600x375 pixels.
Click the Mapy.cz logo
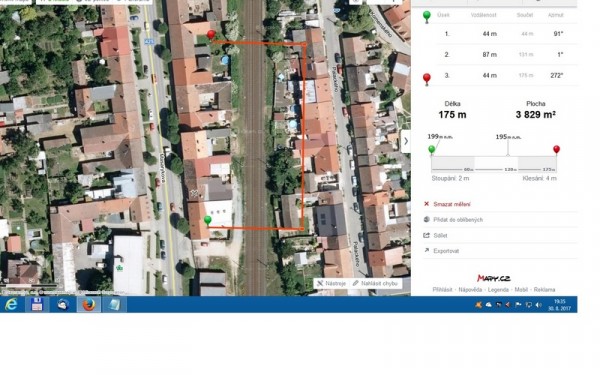494,278
